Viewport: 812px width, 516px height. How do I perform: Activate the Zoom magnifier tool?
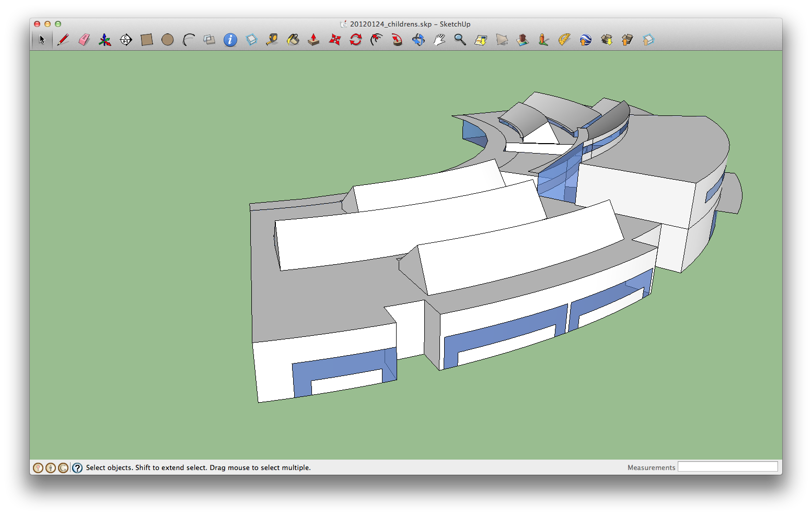click(460, 40)
